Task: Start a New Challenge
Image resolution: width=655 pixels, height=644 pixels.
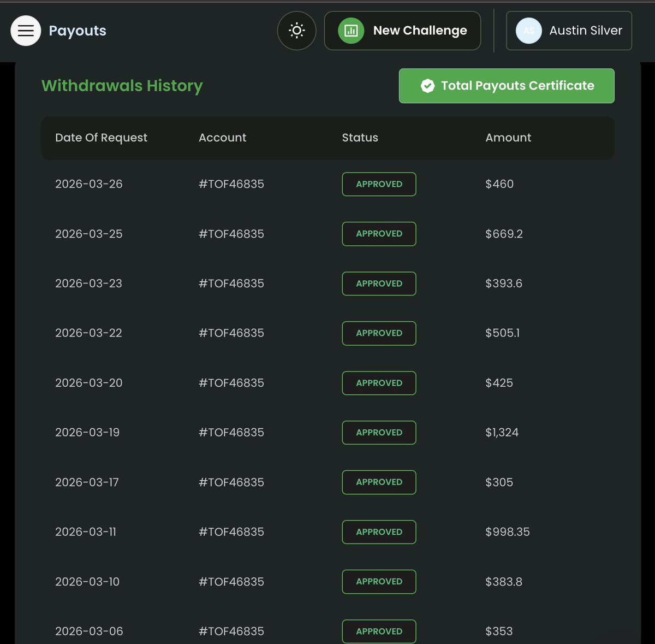Action: [402, 31]
